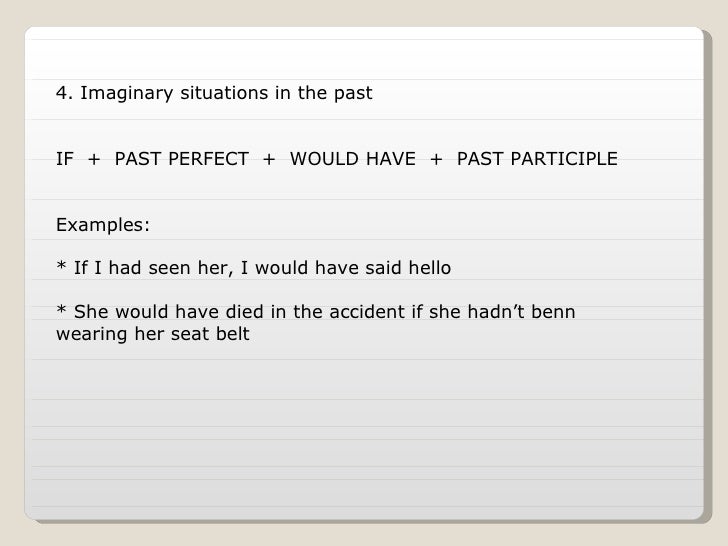Click the empty lined area below the examples
The image size is (728, 546).
click(364, 432)
